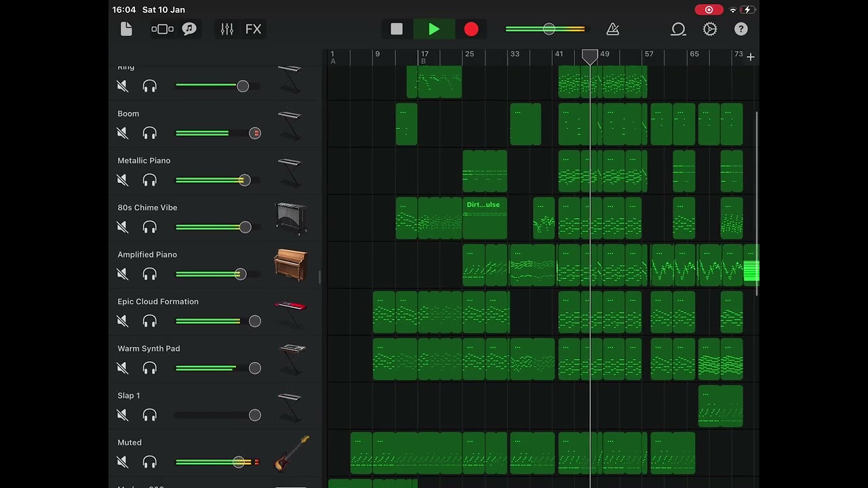The image size is (868, 488).
Task: Open song settings gear
Action: pyautogui.click(x=710, y=29)
